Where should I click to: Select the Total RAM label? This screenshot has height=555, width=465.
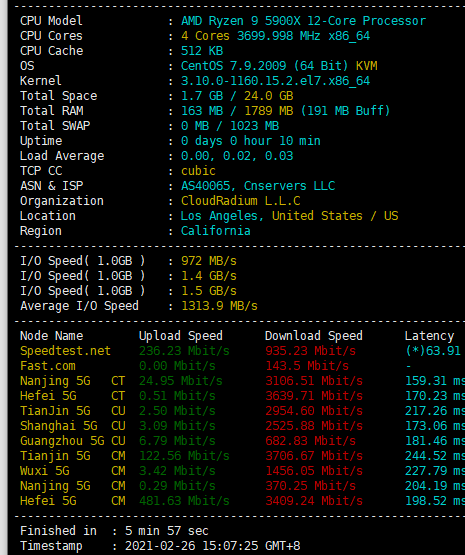[52, 111]
